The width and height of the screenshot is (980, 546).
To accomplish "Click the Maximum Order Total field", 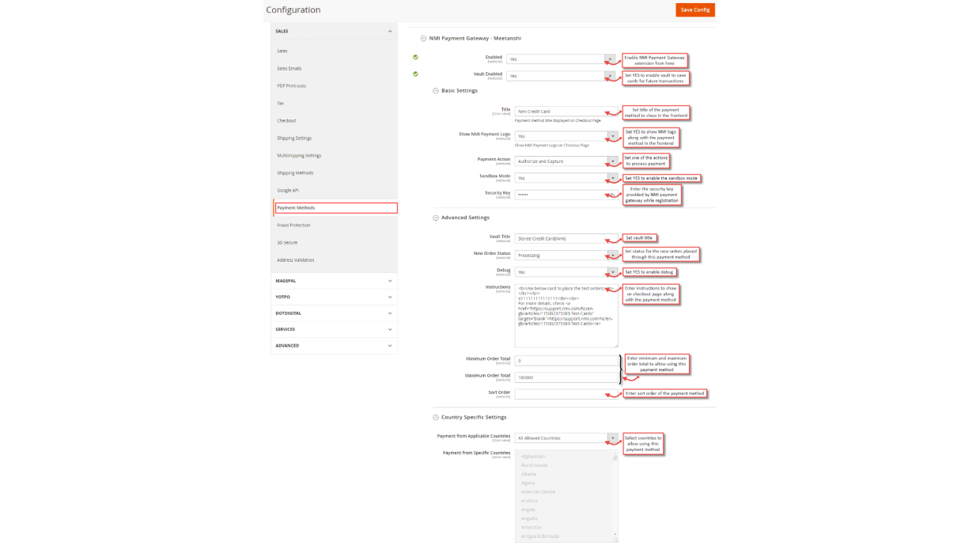I will pyautogui.click(x=566, y=377).
